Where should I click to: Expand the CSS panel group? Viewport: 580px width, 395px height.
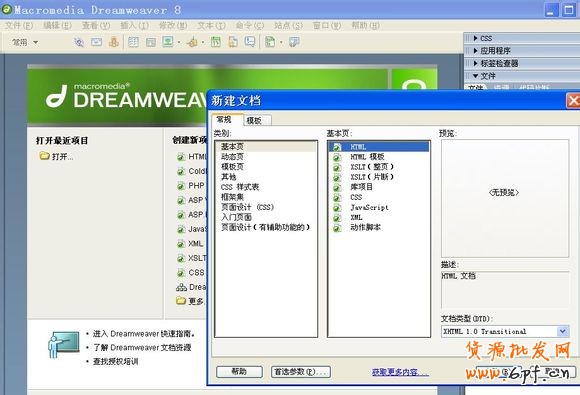476,38
